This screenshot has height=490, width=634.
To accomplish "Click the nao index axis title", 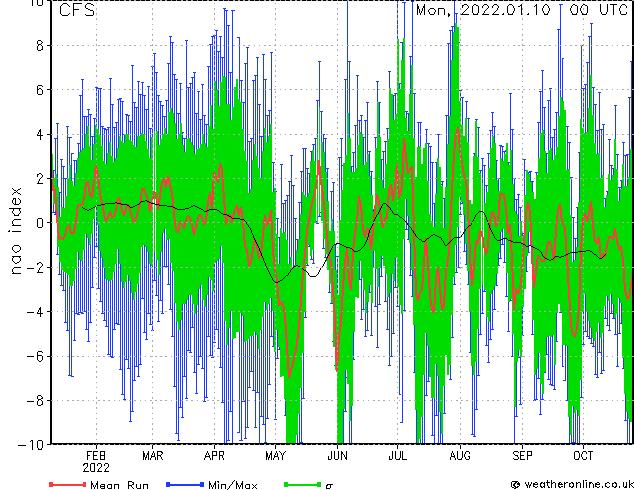I will click(15, 230).
